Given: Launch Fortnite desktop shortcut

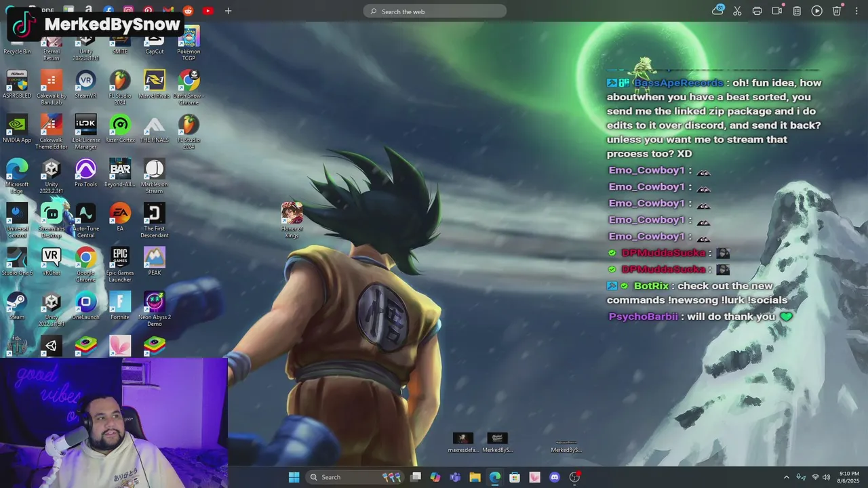Looking at the screenshot, I should tap(120, 306).
